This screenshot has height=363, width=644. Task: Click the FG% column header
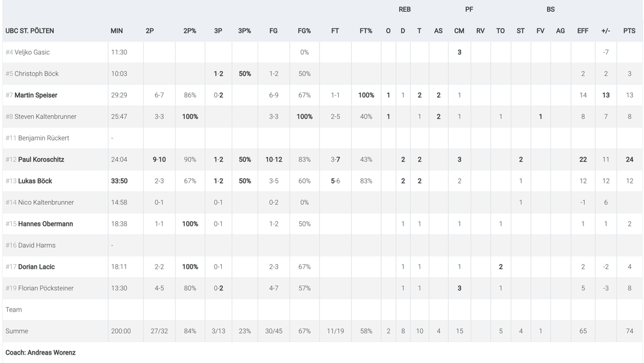[304, 31]
